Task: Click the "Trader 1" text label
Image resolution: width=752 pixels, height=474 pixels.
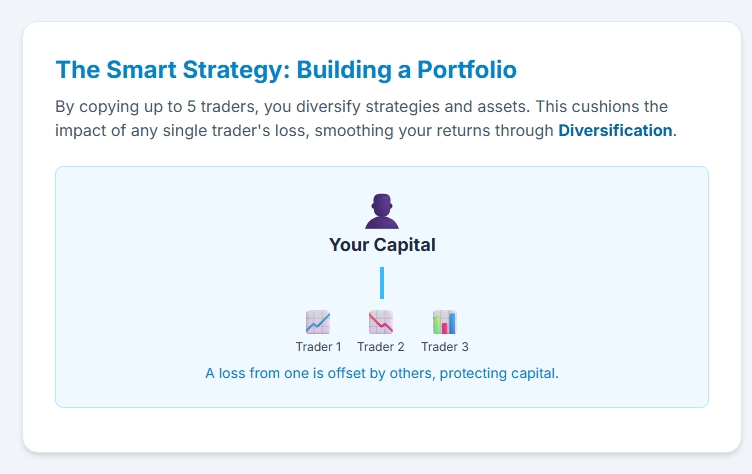Action: coord(318,347)
